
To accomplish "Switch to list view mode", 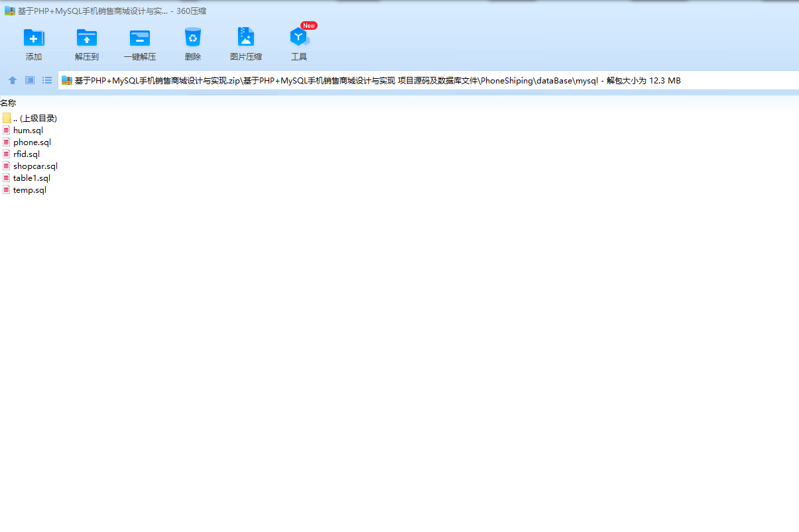I will click(x=47, y=80).
